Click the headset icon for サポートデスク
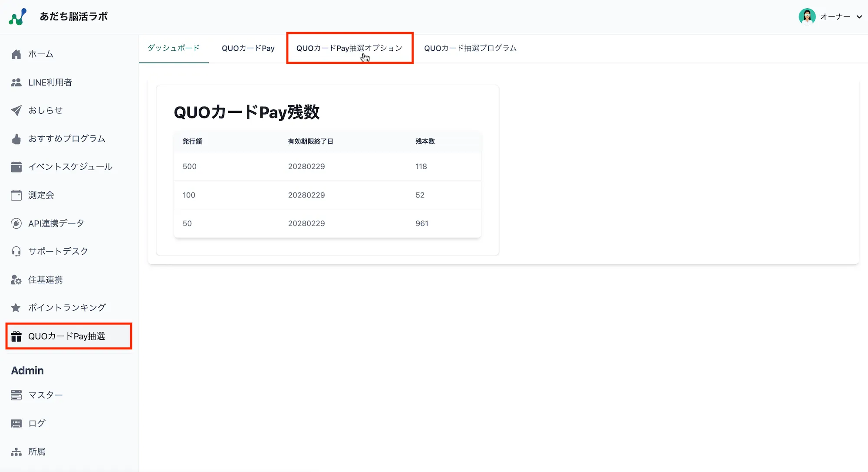 16,251
